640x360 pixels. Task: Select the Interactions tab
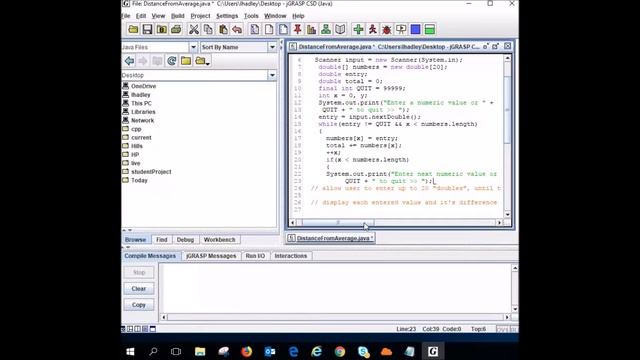point(291,256)
